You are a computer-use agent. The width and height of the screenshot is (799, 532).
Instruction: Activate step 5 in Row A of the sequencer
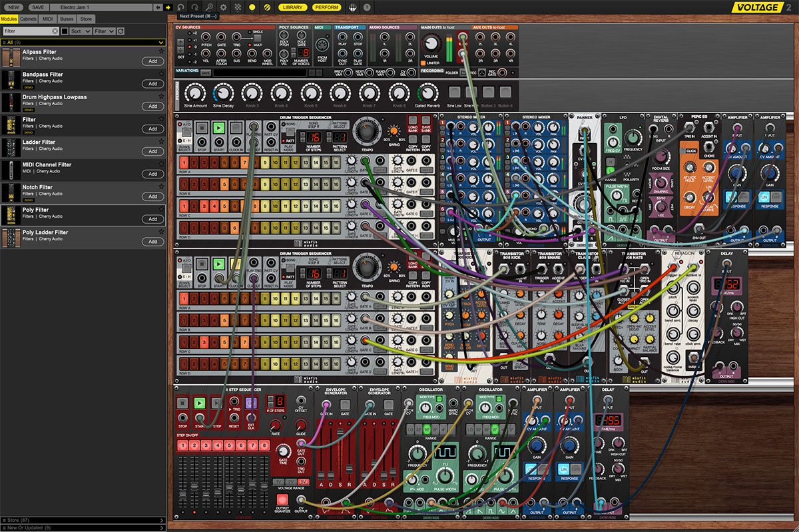click(224, 163)
